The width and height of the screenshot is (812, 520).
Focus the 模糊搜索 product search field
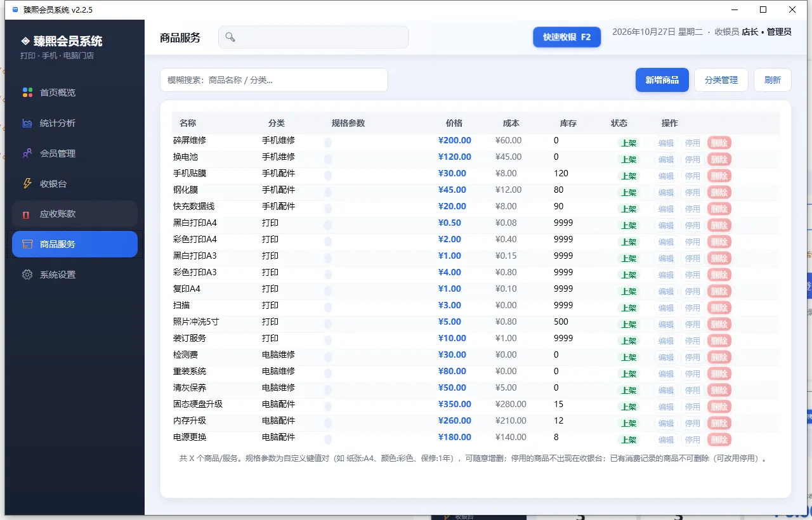pos(274,80)
